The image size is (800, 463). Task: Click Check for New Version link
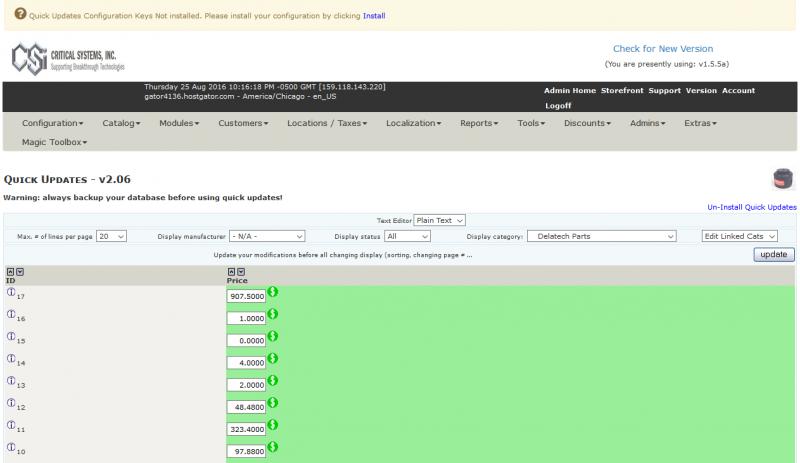pos(663,48)
